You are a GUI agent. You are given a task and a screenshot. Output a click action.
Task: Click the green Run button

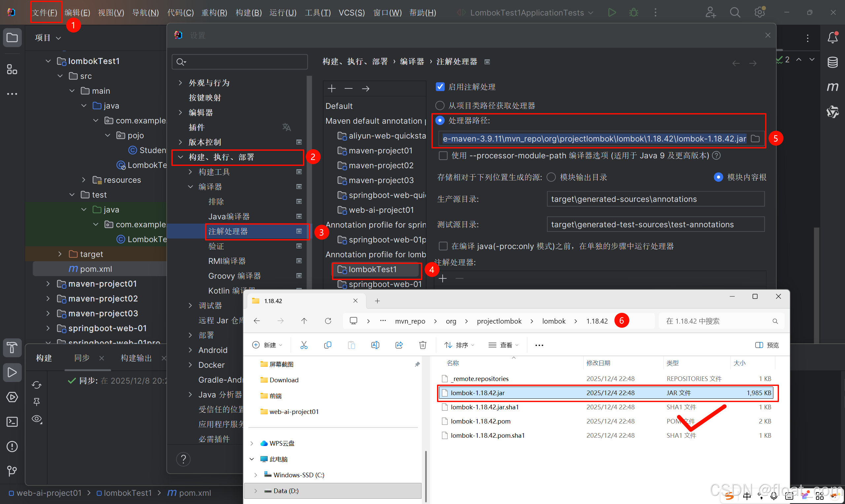pyautogui.click(x=612, y=13)
